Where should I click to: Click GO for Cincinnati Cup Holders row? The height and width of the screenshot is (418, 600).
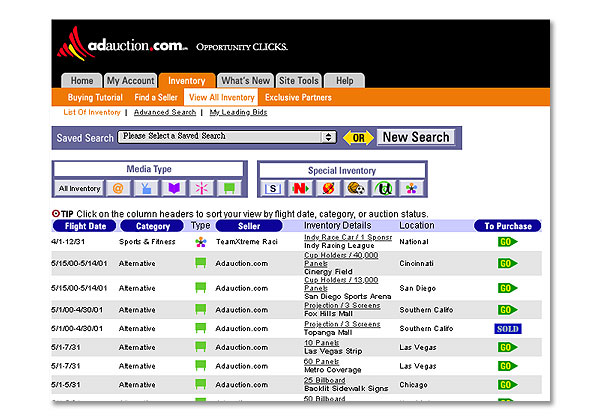507,263
